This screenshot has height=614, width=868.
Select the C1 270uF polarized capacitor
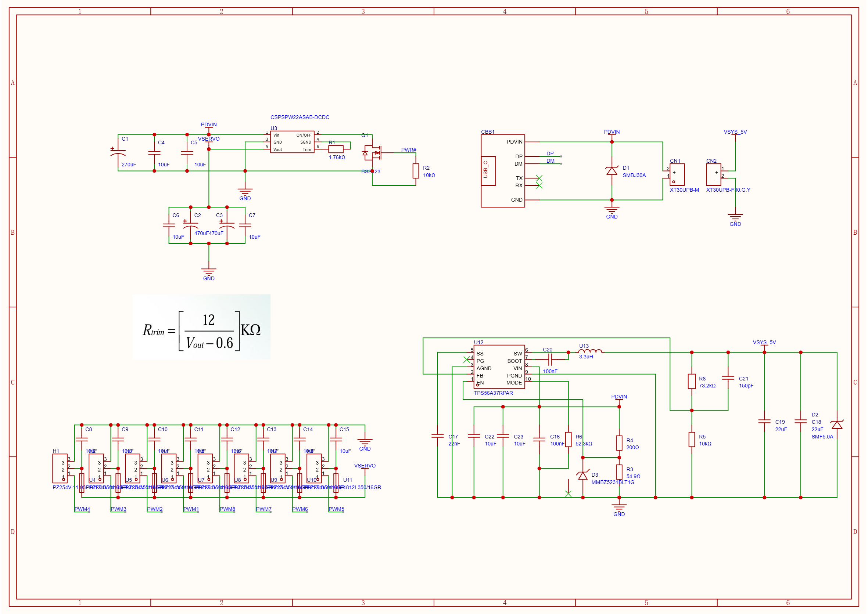(118, 153)
